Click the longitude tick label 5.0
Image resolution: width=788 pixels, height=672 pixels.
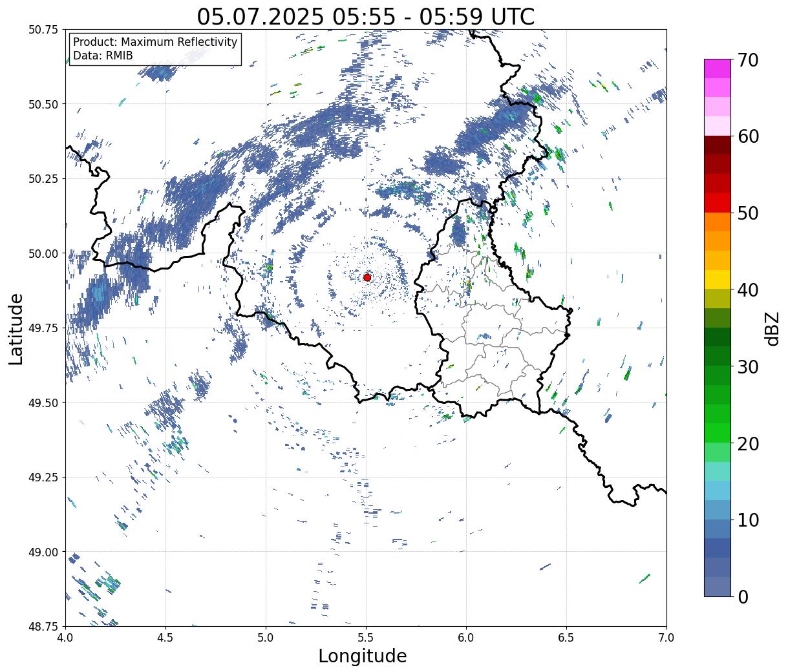pyautogui.click(x=266, y=637)
